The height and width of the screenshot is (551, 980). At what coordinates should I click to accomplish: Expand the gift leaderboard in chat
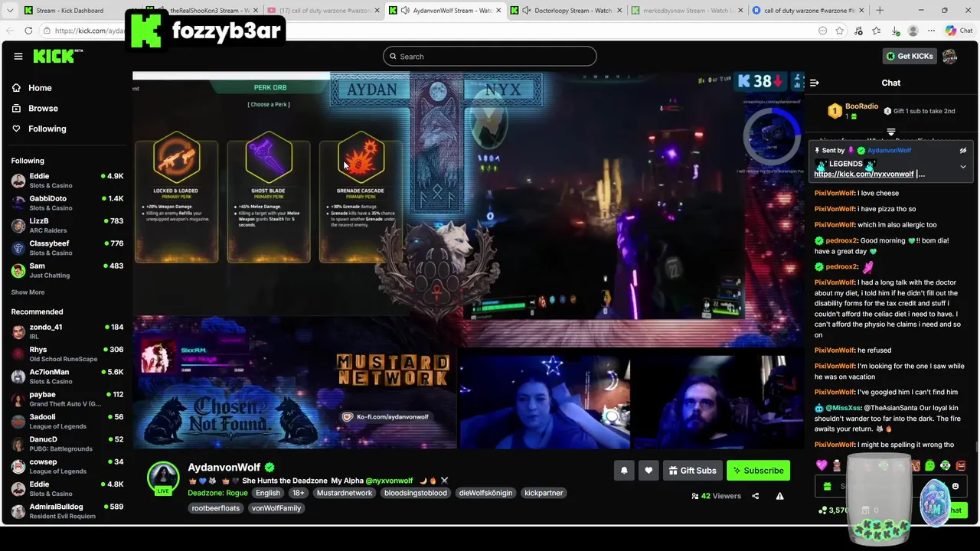[890, 132]
